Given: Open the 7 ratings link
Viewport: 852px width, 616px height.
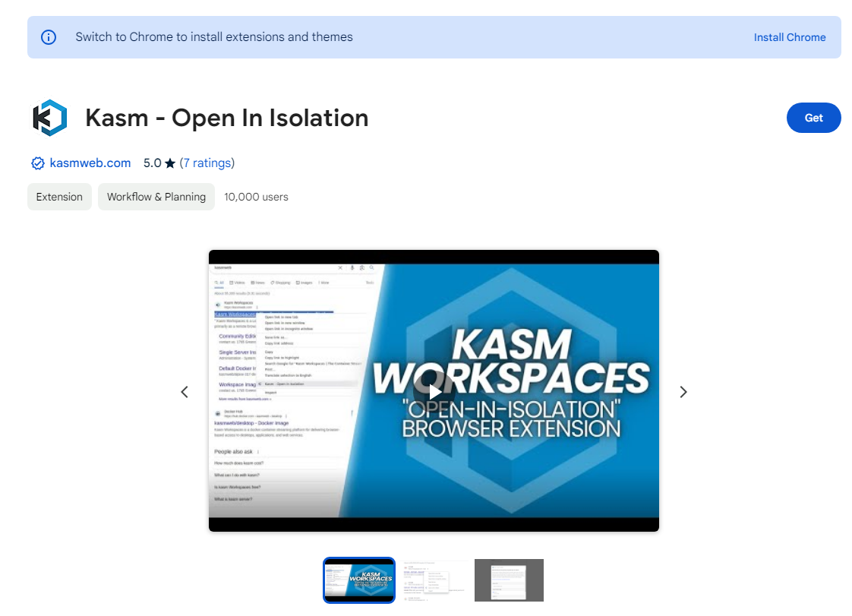Looking at the screenshot, I should coord(207,163).
